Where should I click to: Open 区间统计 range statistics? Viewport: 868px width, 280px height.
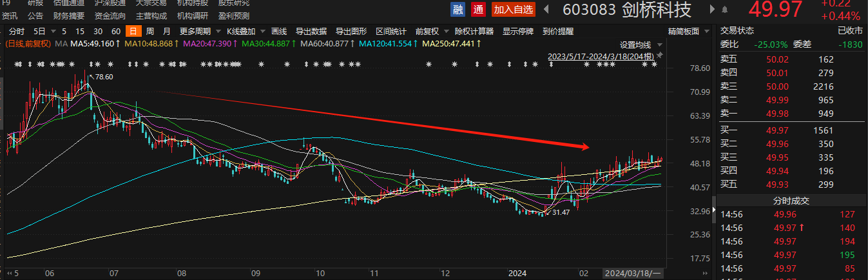[391, 32]
